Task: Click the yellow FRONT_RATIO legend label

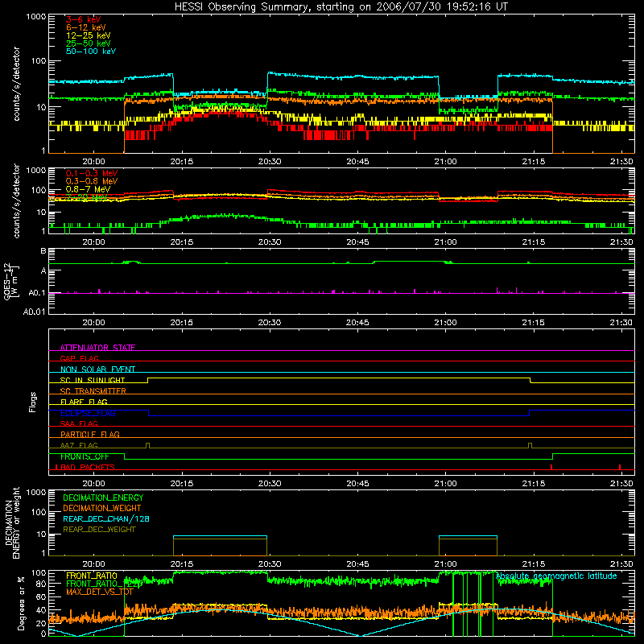Action: pyautogui.click(x=92, y=576)
